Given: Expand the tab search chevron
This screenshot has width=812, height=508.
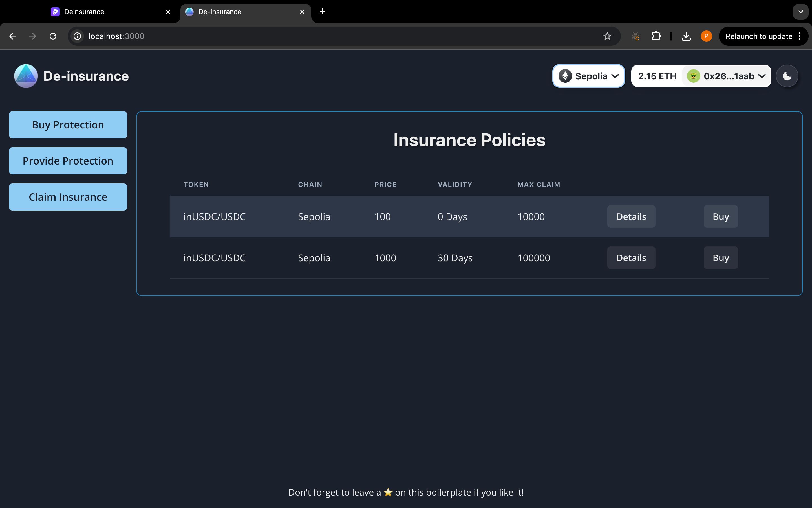Looking at the screenshot, I should pos(801,12).
